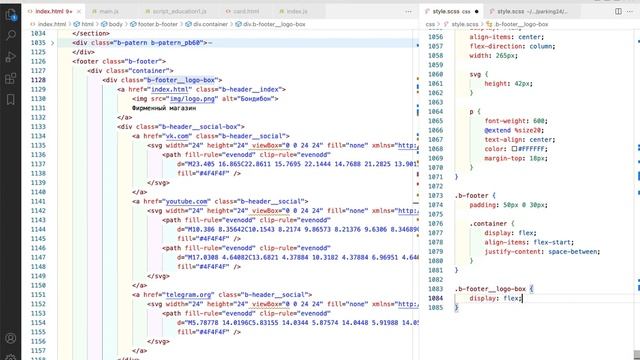640x360 pixels.
Task: Click the flex-direction: column line
Action: (x=512, y=46)
